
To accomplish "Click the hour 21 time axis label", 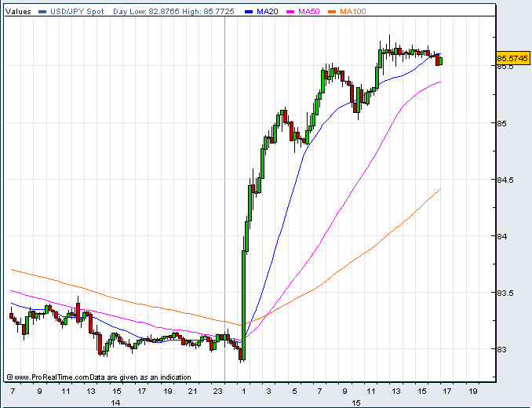I will [x=192, y=391].
